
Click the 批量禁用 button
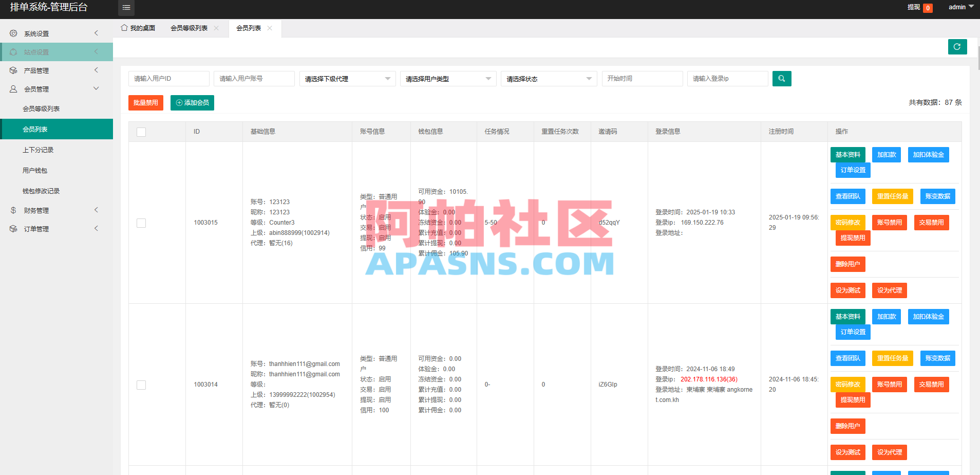[x=145, y=102]
